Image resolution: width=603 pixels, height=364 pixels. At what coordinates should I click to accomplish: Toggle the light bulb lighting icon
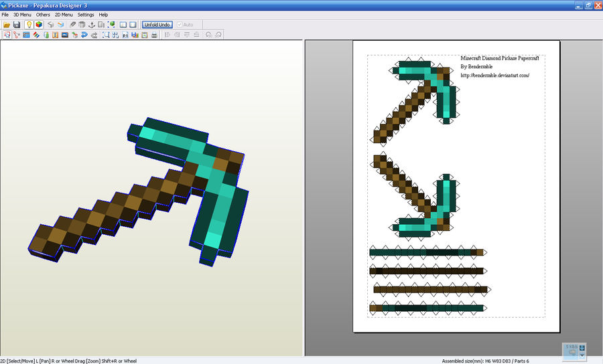click(29, 25)
